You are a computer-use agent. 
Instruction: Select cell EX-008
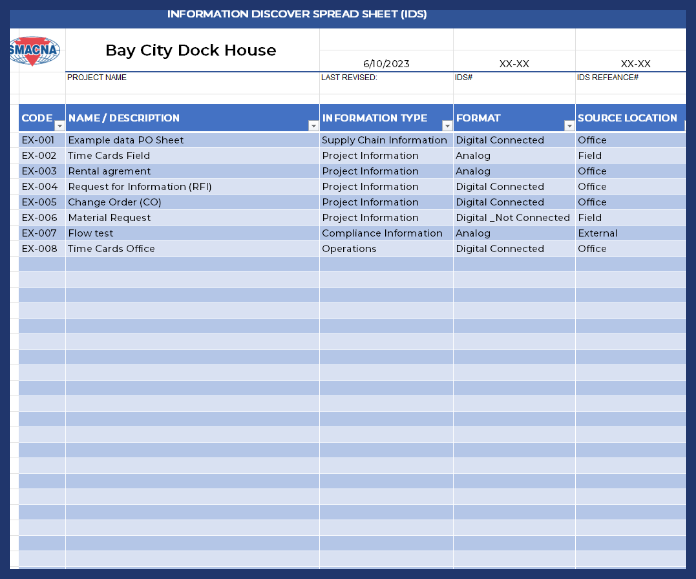click(x=42, y=249)
